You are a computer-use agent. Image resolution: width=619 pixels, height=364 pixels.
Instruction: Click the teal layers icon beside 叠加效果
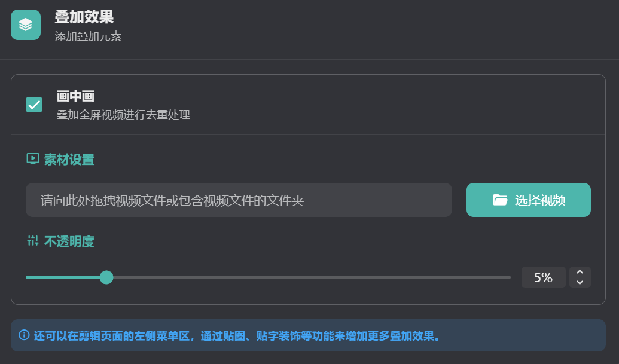point(26,25)
